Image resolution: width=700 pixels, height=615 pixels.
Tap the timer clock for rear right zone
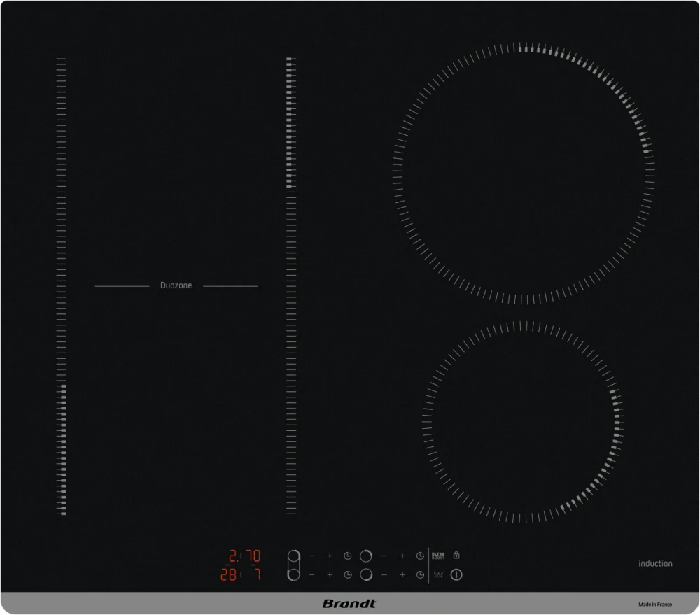(419, 556)
